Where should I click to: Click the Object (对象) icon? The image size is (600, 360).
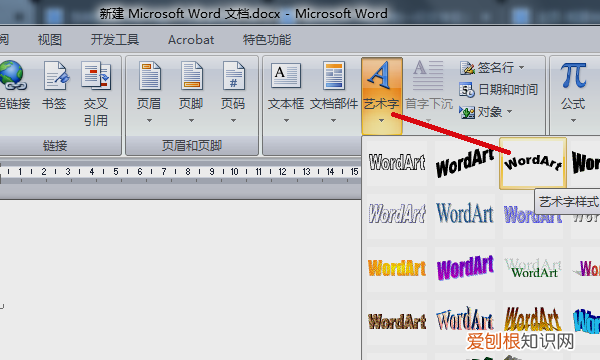point(467,112)
